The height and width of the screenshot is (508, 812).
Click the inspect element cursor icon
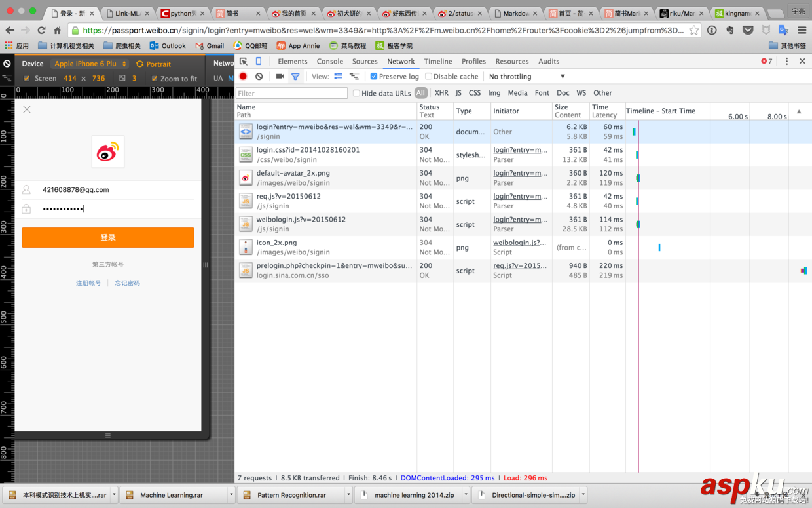pos(244,61)
